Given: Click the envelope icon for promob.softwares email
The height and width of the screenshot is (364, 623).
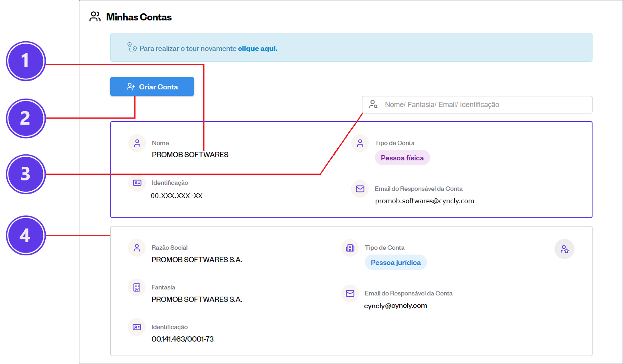Looking at the screenshot, I should tap(360, 189).
